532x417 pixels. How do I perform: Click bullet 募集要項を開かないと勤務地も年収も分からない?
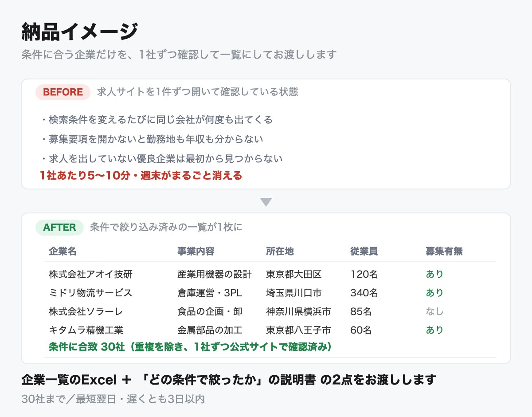pos(151,139)
